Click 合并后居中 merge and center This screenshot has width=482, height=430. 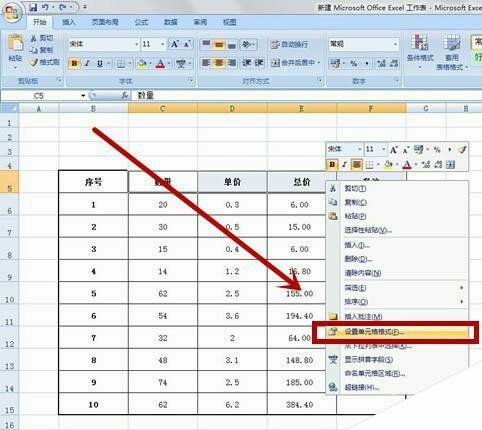295,63
